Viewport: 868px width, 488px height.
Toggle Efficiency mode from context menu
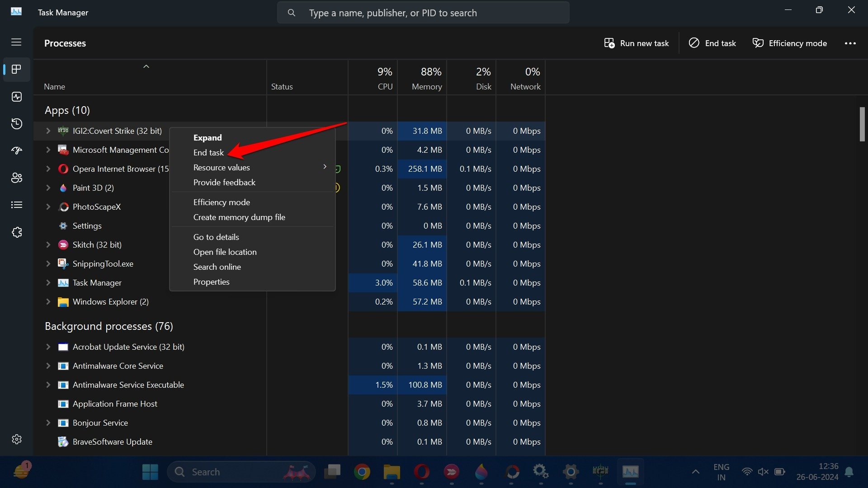(x=221, y=202)
